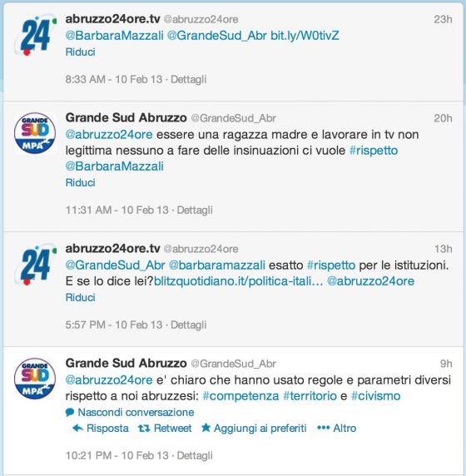Image resolution: width=466 pixels, height=476 pixels.
Task: Open Grande Sud avatar on 20h tweet
Action: (35, 133)
